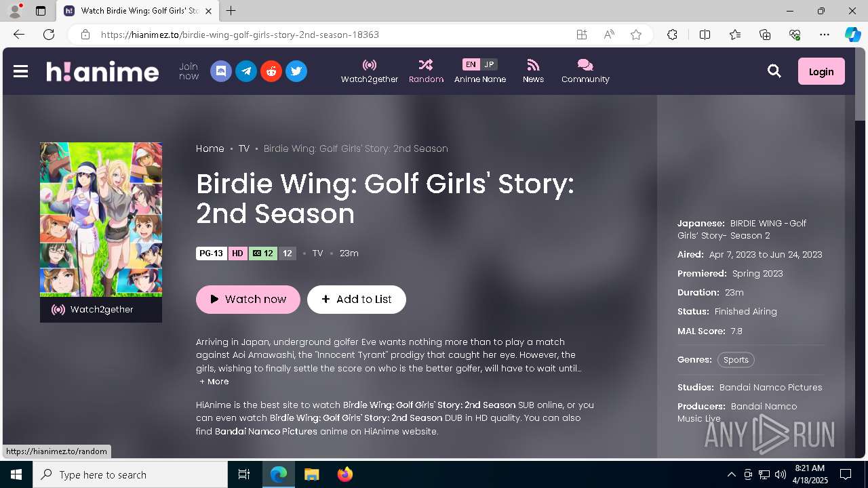Open the hamburger sidebar menu

pos(20,71)
